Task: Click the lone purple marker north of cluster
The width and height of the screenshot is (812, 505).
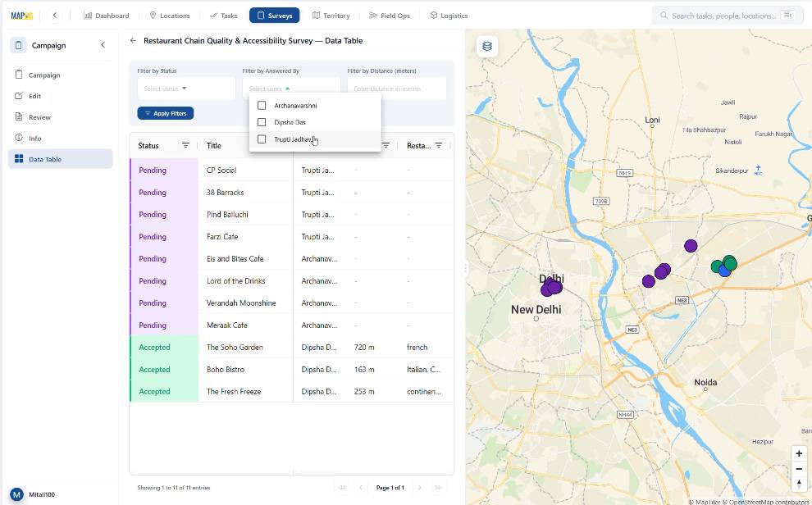Action: (x=691, y=246)
